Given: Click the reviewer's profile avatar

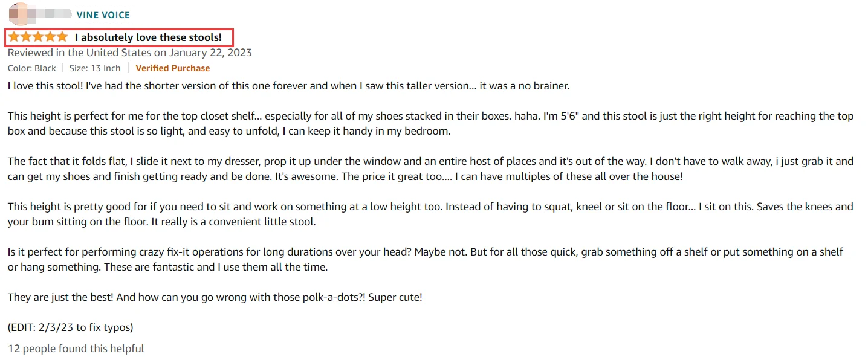Looking at the screenshot, I should pos(18,13).
